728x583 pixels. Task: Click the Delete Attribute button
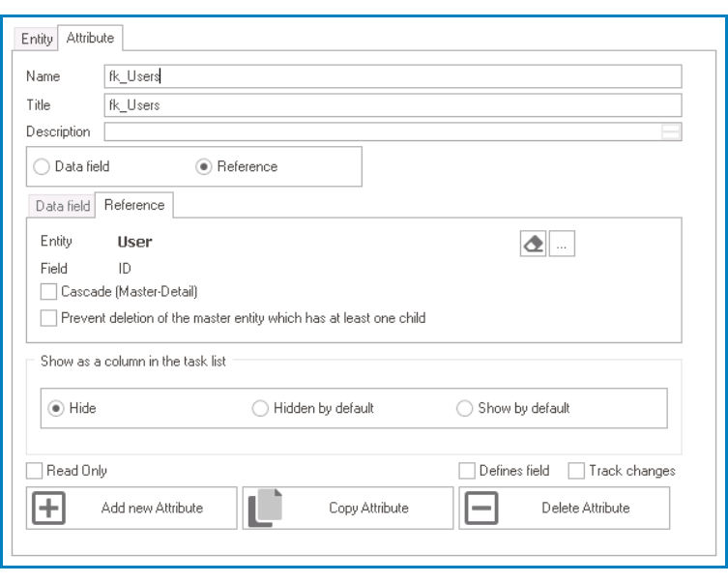click(x=564, y=508)
